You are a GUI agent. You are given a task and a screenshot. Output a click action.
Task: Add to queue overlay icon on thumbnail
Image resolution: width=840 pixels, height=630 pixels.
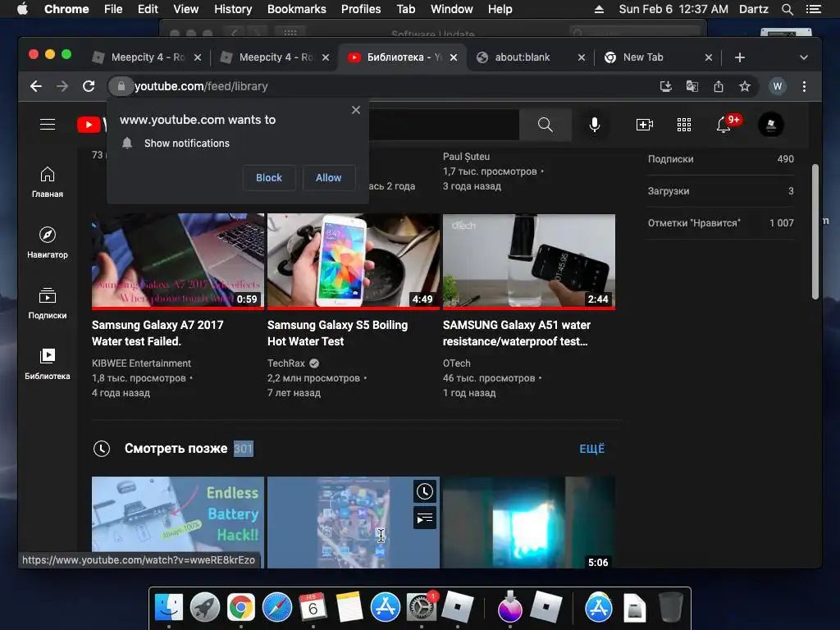click(425, 518)
